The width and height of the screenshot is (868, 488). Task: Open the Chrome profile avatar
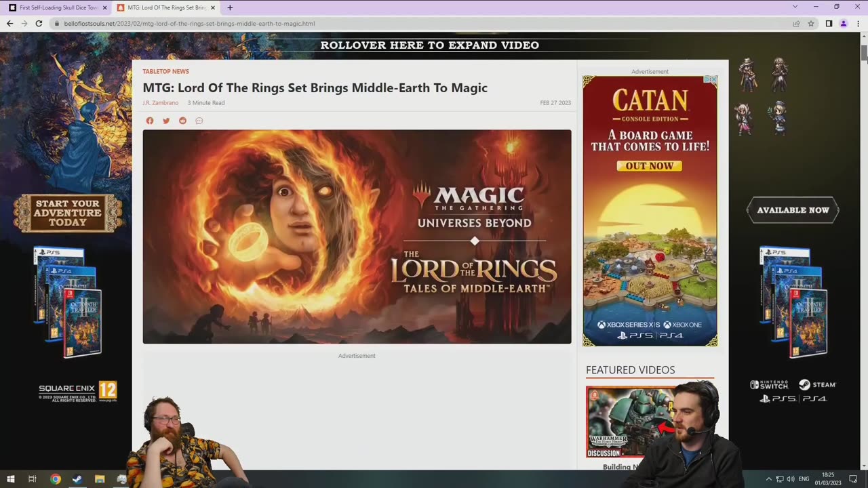tap(844, 24)
